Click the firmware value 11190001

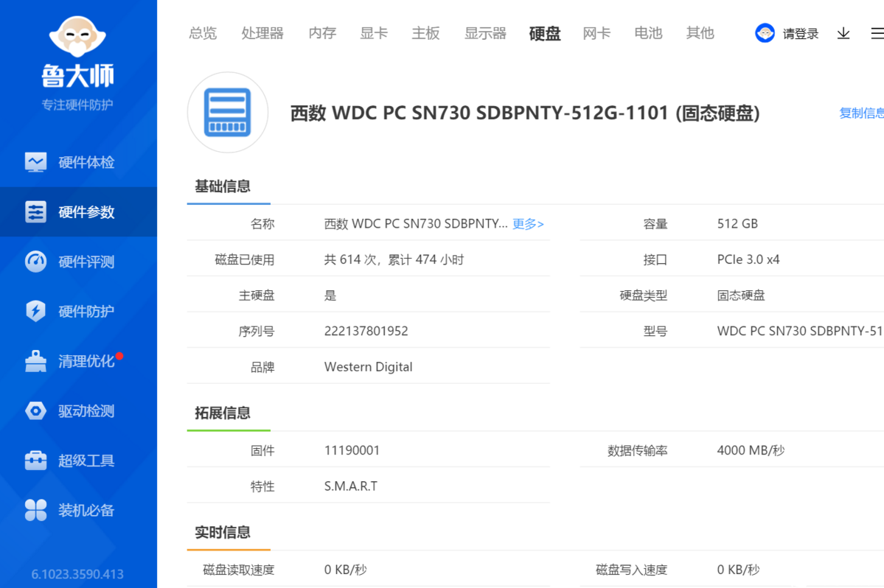coord(352,450)
